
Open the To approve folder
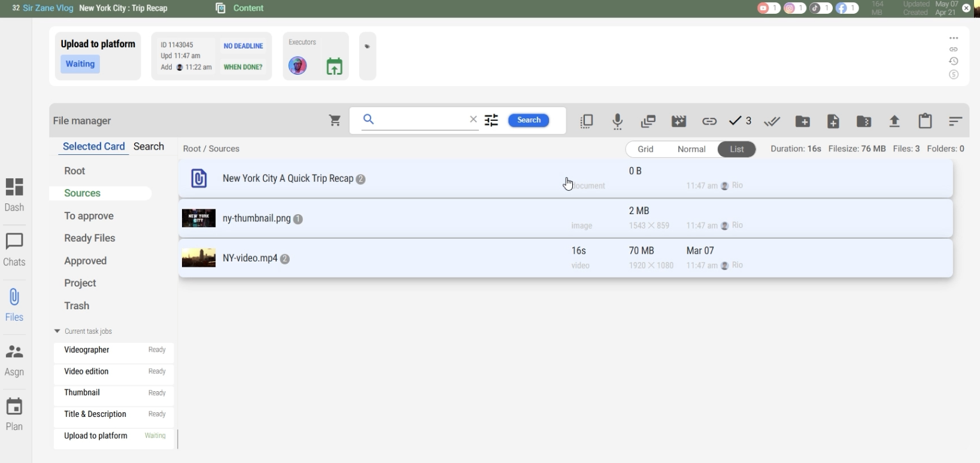[89, 216]
